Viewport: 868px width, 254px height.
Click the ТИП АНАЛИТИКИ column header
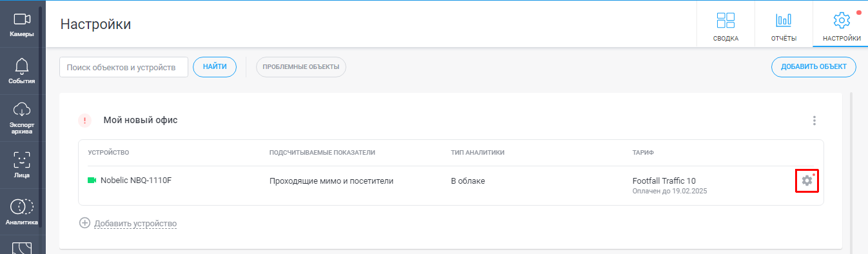[x=477, y=153]
